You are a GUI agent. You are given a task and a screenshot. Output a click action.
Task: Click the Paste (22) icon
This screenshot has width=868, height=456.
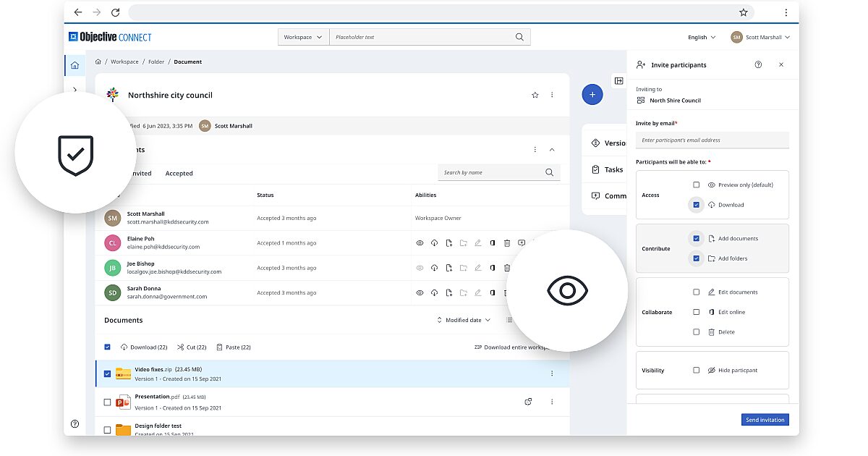tap(218, 347)
